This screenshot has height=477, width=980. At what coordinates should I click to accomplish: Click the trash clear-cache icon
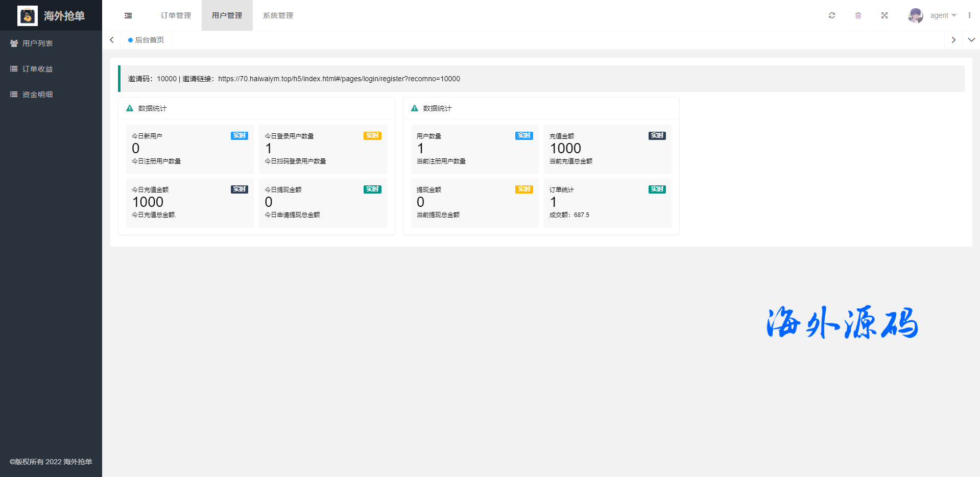pos(858,15)
